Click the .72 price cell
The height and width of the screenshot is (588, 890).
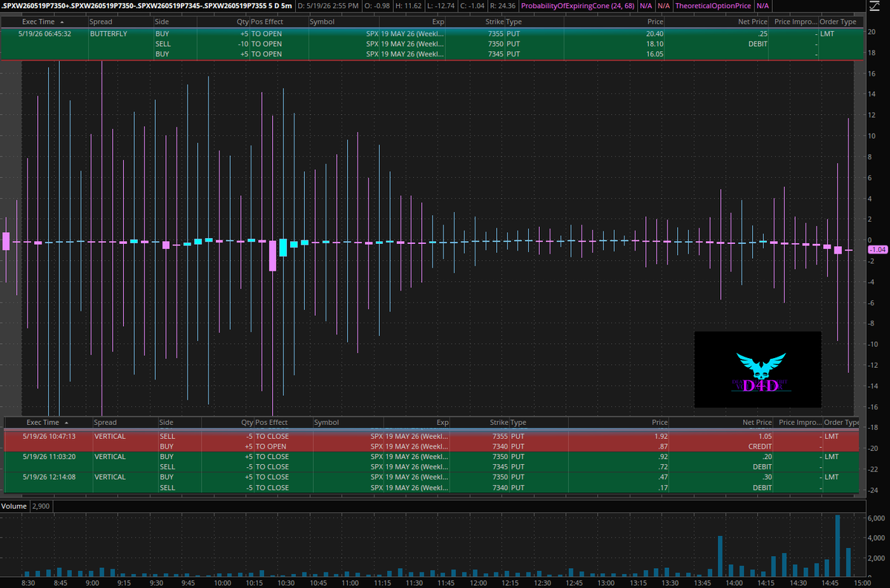[x=662, y=467]
